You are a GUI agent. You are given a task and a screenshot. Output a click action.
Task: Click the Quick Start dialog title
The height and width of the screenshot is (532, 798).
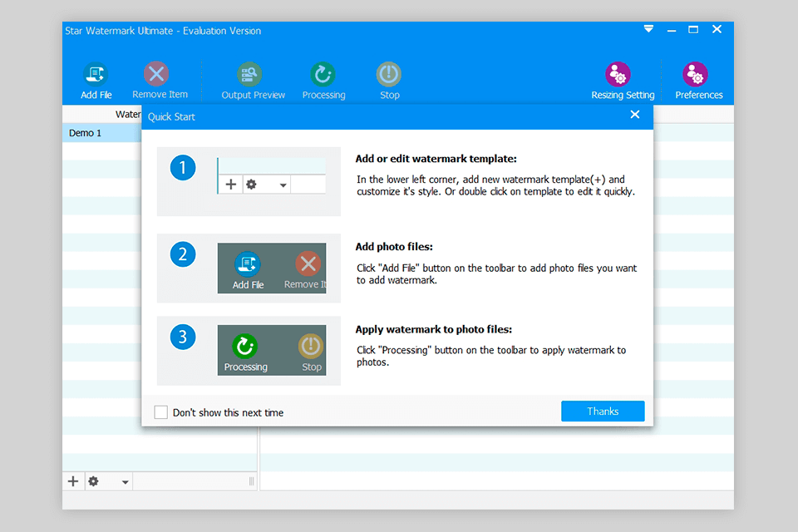coord(171,116)
